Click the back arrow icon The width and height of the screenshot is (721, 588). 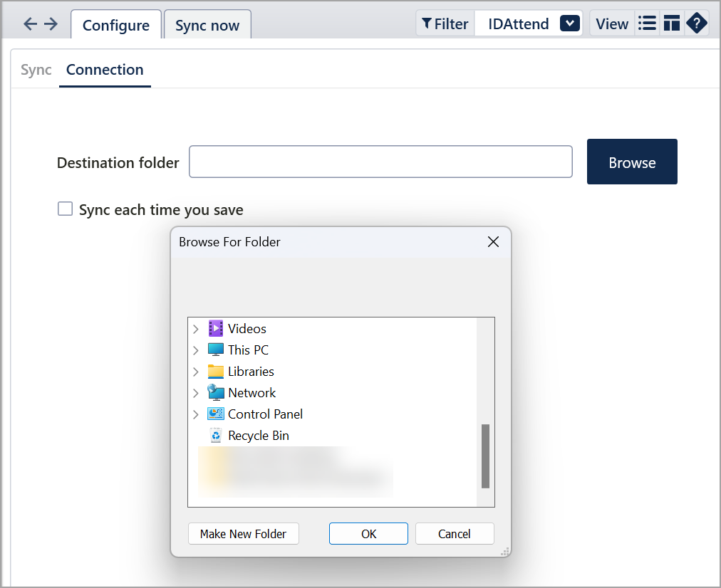click(30, 24)
